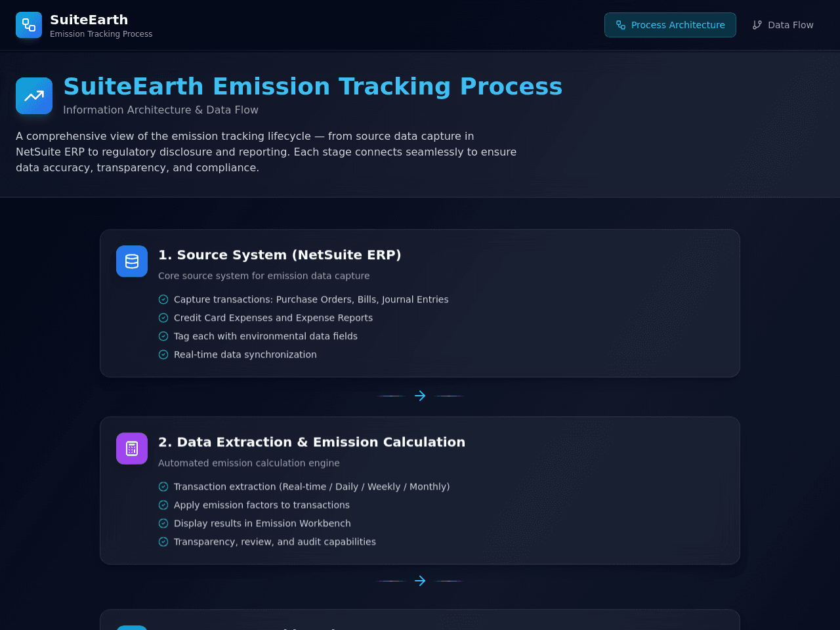This screenshot has height=630, width=840.
Task: Click check icon next to Credit Card Expenses
Action: point(163,318)
